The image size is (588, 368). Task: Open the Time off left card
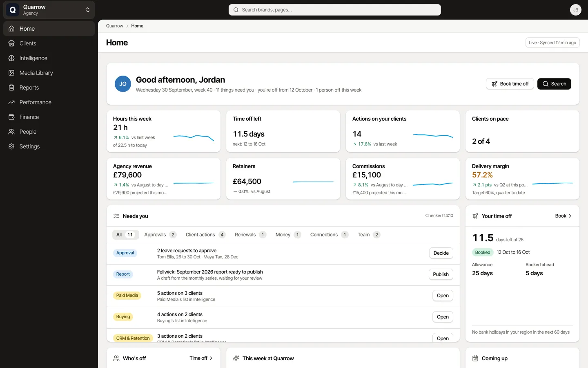tap(283, 131)
